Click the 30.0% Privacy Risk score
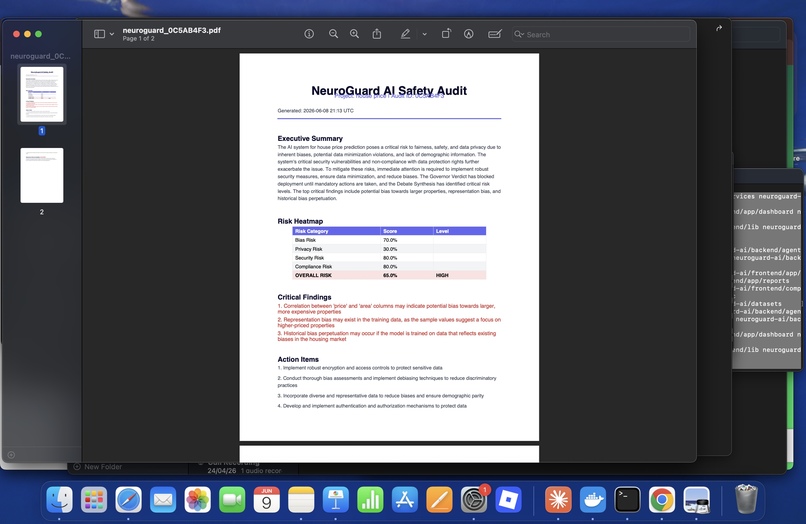This screenshot has height=524, width=806. pos(390,249)
